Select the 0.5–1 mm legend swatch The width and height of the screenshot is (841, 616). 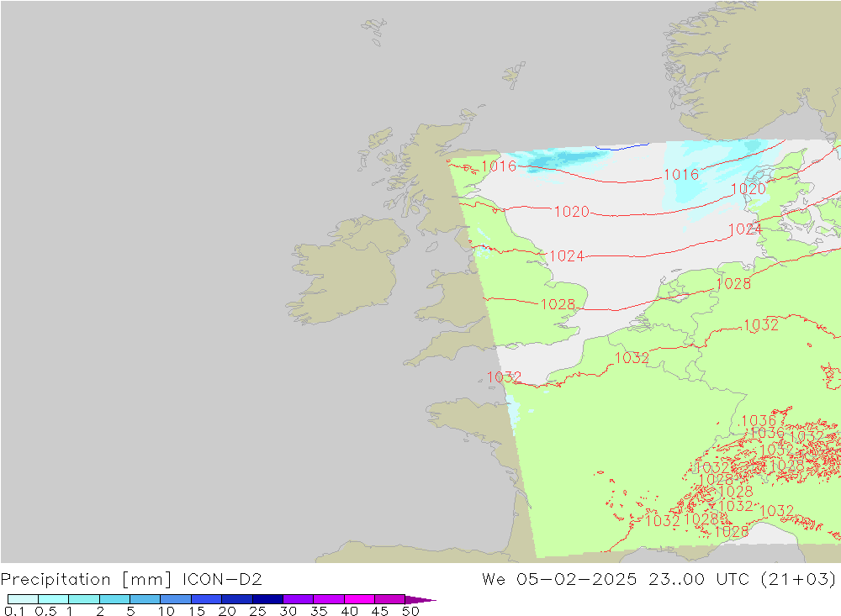point(54,599)
